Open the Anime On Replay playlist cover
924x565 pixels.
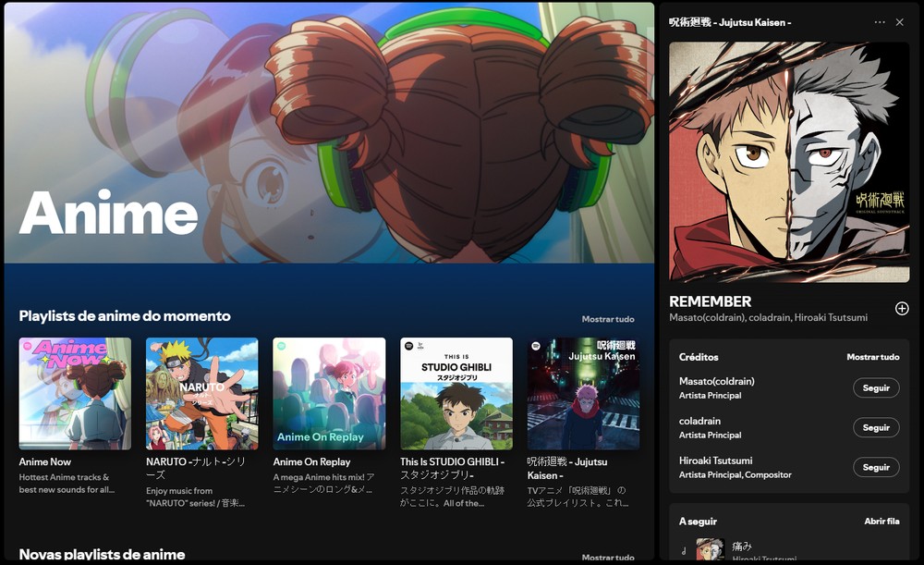329,393
